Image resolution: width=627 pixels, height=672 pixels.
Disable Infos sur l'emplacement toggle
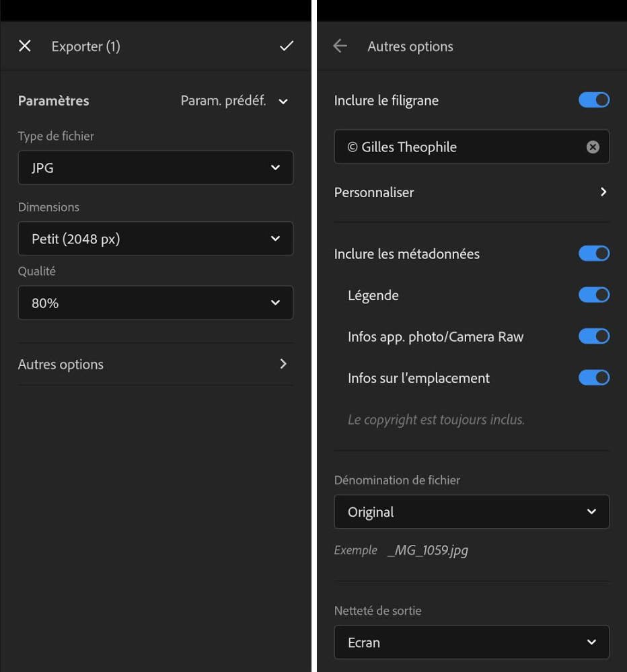coord(594,378)
